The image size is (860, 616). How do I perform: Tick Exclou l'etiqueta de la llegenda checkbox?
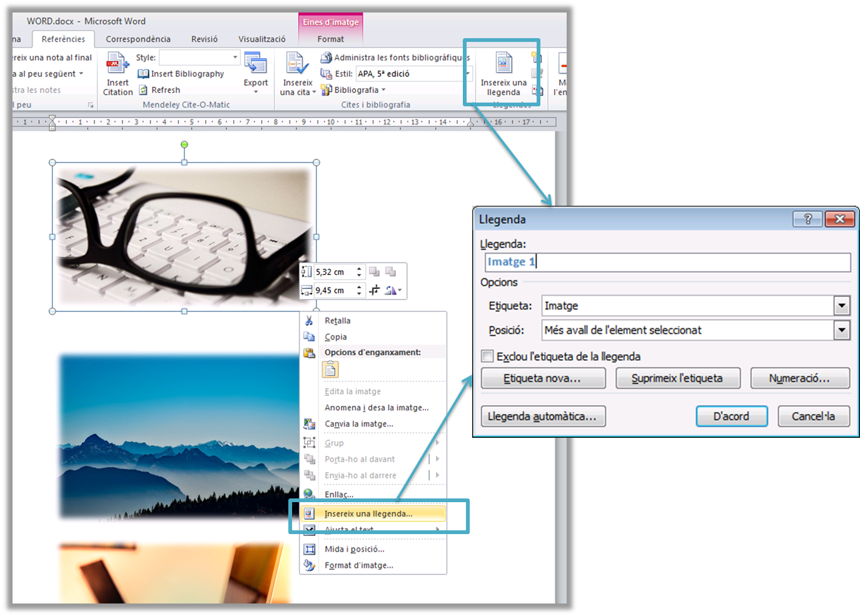487,356
